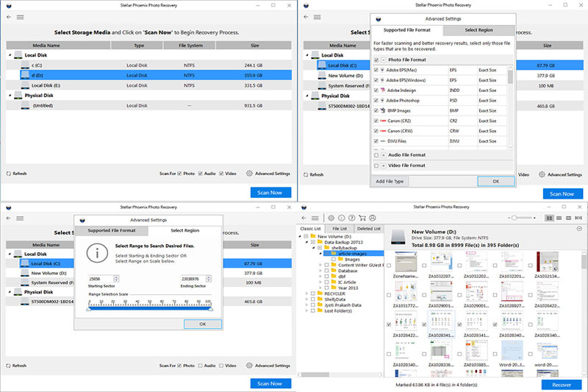Click Scan Now behind the Select Region dialog
The height and width of the screenshot is (392, 588).
pos(270,383)
